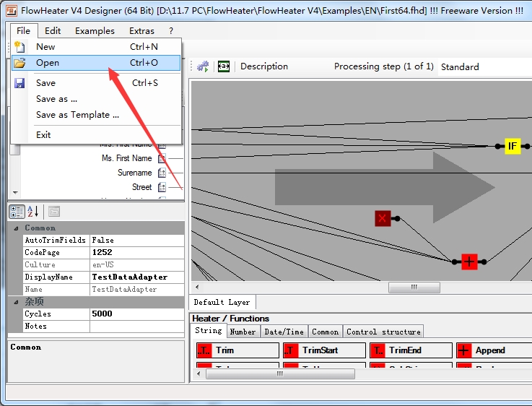Screen dimensions: 532x406
Task: Select the dark red X heater node
Action: pyautogui.click(x=383, y=218)
